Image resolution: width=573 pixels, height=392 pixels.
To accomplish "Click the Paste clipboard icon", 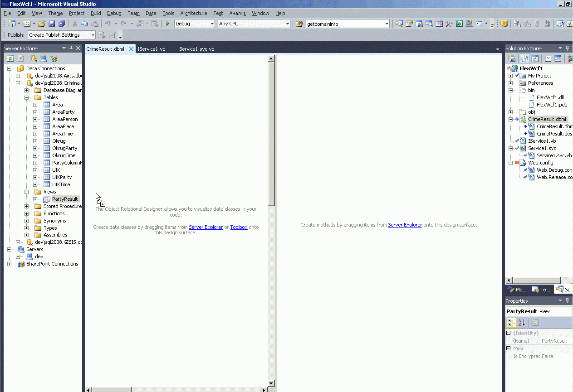I will 95,24.
